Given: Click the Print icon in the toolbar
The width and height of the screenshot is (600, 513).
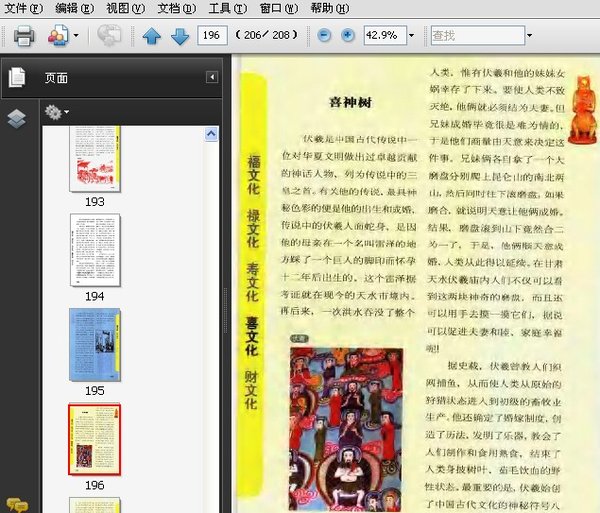Looking at the screenshot, I should point(24,36).
